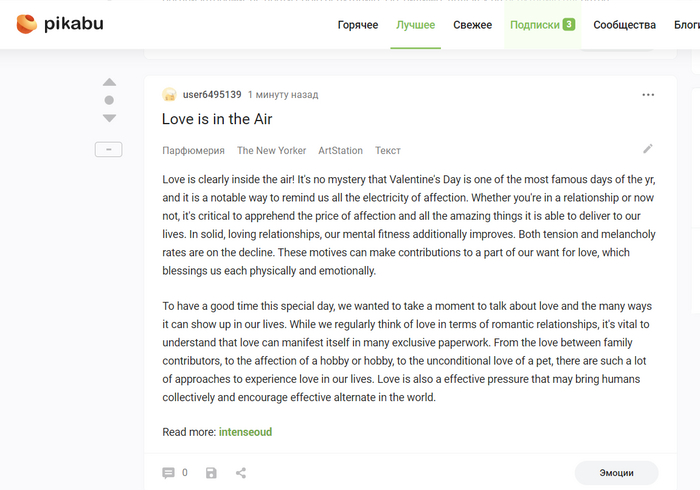The width and height of the screenshot is (700, 490).
Task: Click the minus collapse button beside post
Action: 109,149
